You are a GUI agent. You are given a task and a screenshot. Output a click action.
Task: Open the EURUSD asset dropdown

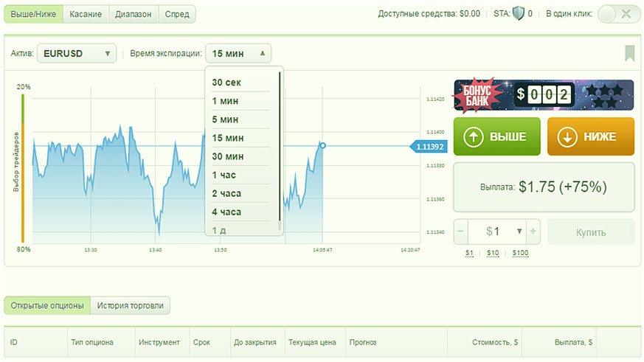click(x=77, y=53)
